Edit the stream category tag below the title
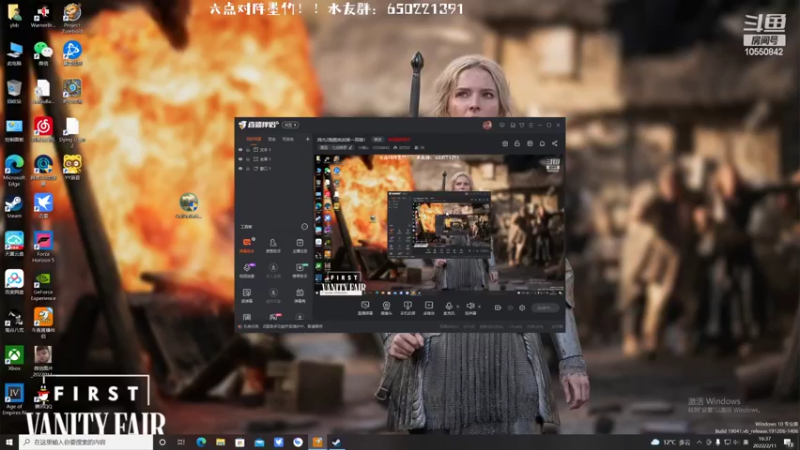This screenshot has height=450, width=800. 336,147
